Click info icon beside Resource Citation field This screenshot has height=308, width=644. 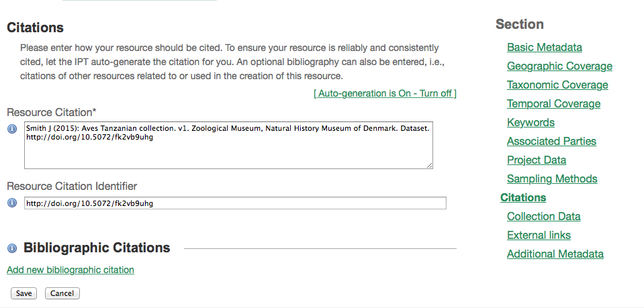(11, 129)
